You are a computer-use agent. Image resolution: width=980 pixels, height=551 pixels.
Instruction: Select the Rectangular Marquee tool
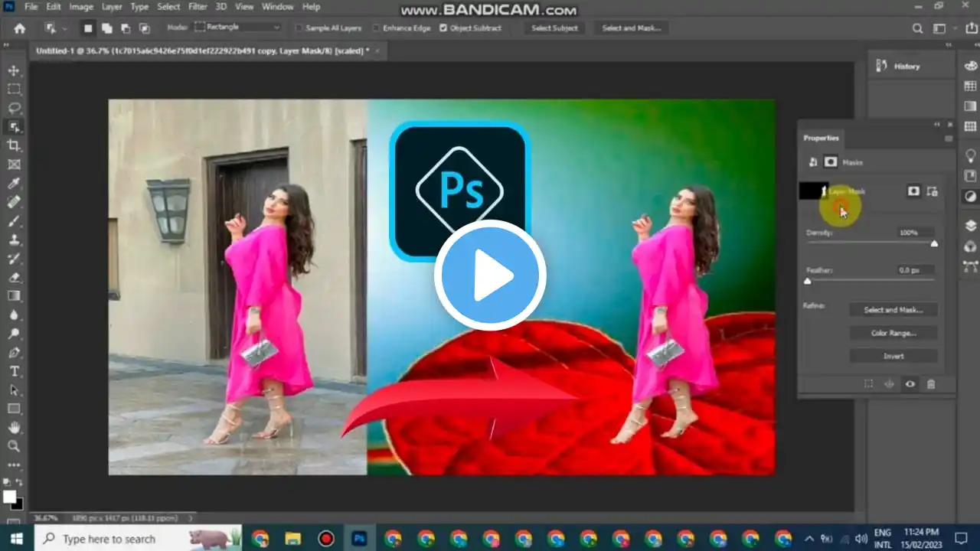(x=14, y=89)
